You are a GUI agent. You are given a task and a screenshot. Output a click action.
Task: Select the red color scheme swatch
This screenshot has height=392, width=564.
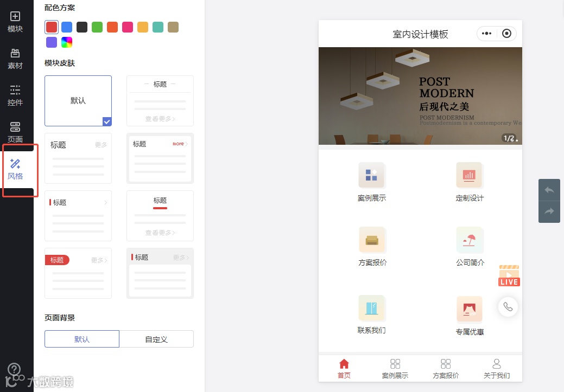pyautogui.click(x=52, y=27)
